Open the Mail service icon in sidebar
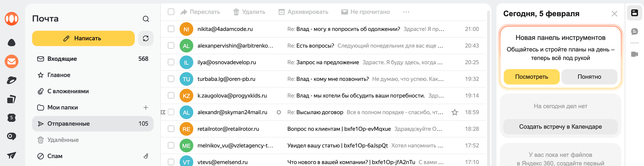The height and width of the screenshot is (166, 644). tap(12, 61)
